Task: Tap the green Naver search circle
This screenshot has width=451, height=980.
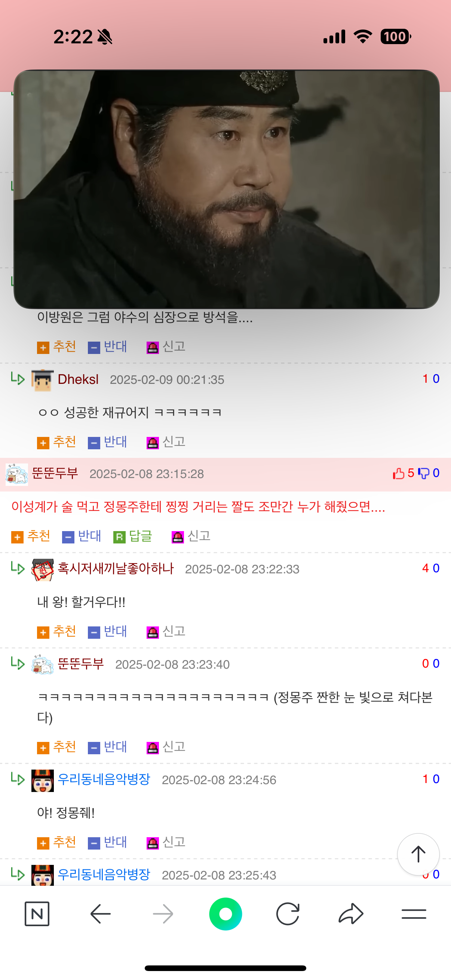Action: (225, 913)
